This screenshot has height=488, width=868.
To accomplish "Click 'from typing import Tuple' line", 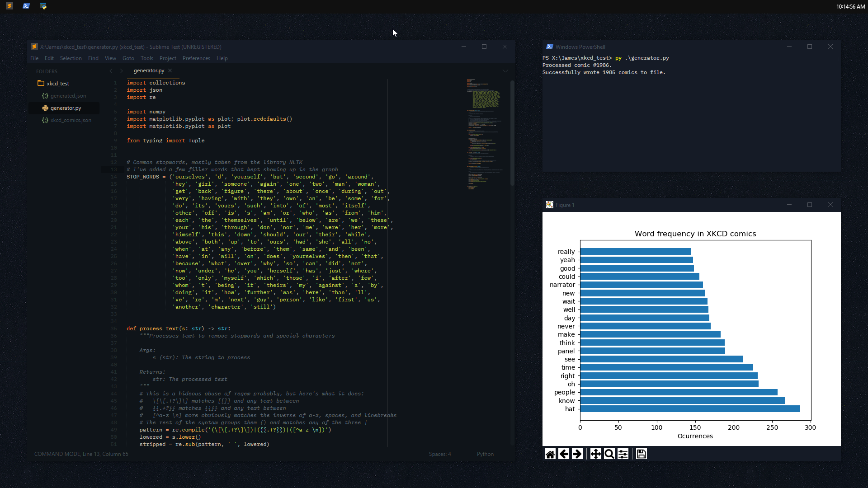I will coord(165,141).
